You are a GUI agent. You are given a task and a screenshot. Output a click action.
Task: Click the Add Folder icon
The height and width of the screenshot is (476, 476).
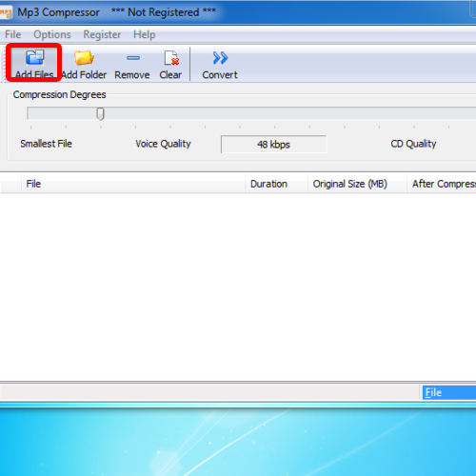84,58
